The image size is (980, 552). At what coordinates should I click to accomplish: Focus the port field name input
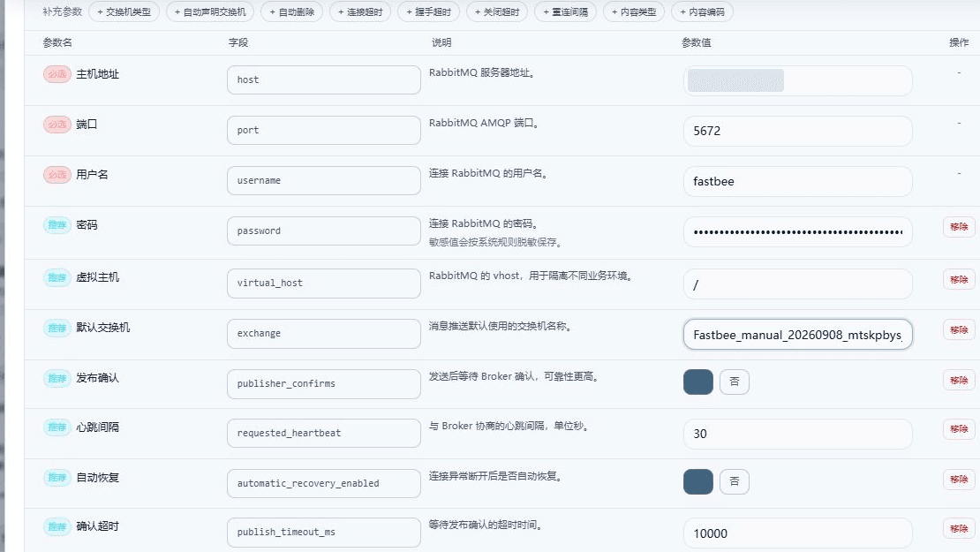pyautogui.click(x=324, y=130)
